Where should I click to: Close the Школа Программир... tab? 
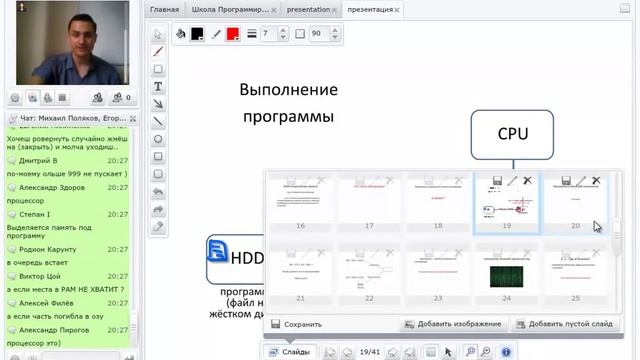(x=273, y=10)
